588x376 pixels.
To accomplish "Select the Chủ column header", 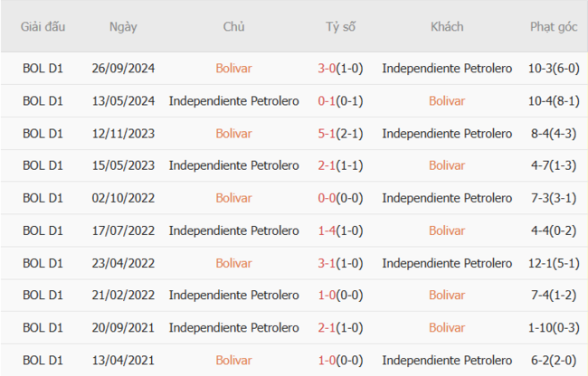I will click(233, 26).
